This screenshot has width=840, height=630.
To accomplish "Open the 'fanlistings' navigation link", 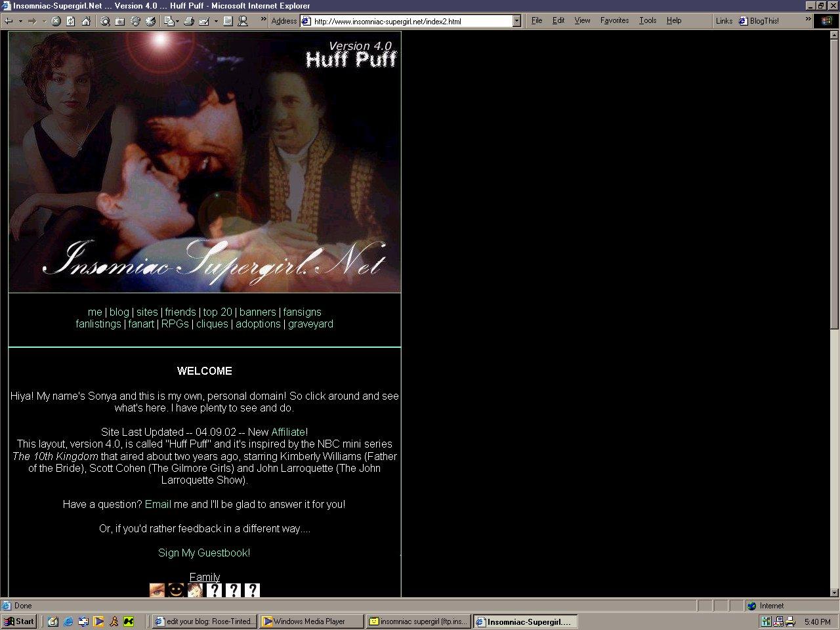I will (98, 324).
